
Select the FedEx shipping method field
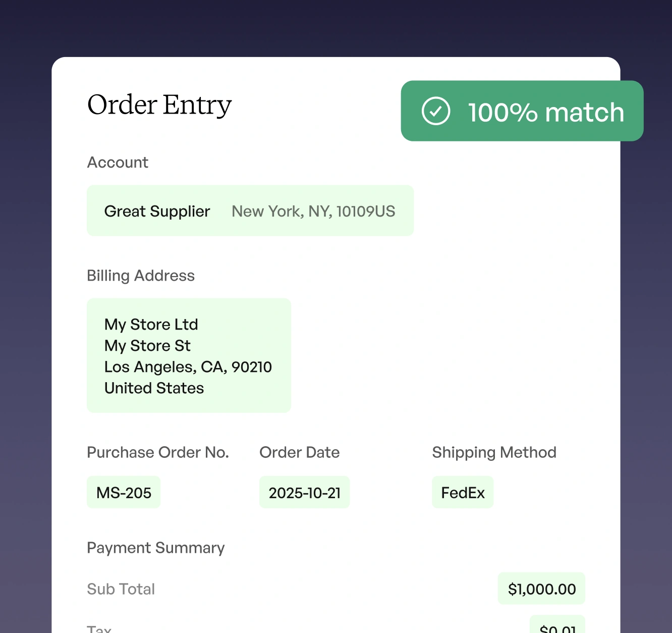click(x=463, y=493)
